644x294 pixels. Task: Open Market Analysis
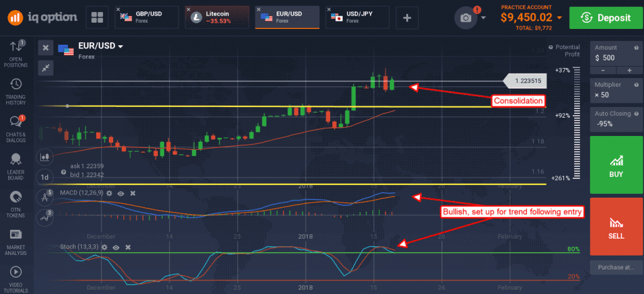tap(16, 242)
